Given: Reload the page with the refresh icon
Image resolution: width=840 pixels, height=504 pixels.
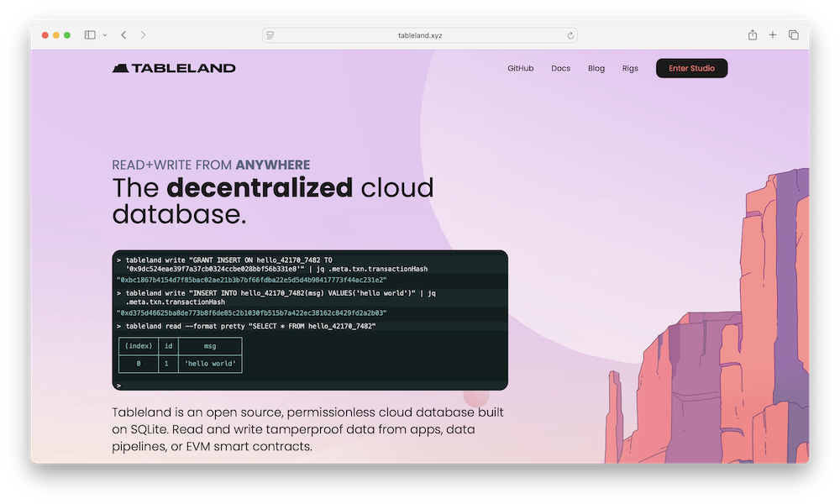Looking at the screenshot, I should coord(570,35).
